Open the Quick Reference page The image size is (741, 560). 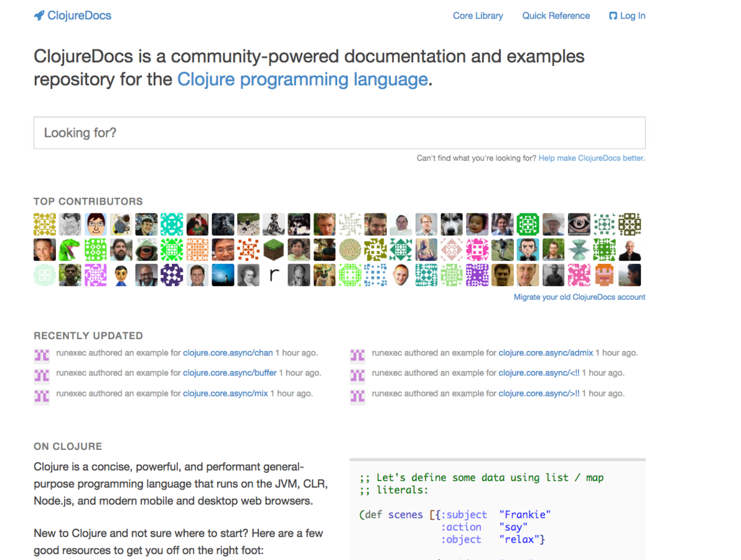pos(556,16)
